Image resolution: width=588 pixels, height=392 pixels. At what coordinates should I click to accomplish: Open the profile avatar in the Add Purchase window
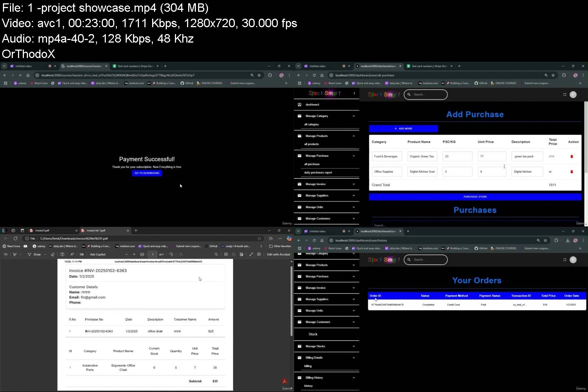pyautogui.click(x=573, y=94)
